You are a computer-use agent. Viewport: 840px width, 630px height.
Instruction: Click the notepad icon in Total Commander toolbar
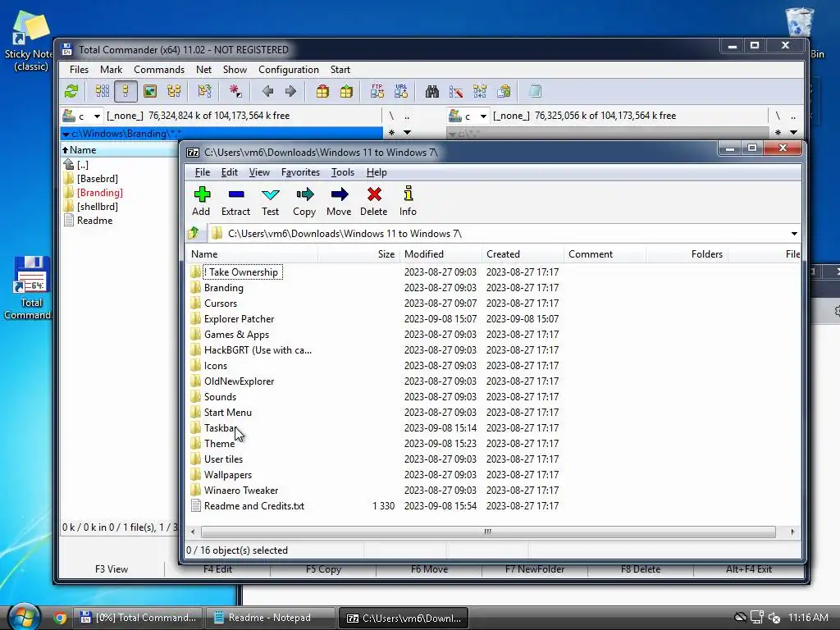[x=535, y=91]
